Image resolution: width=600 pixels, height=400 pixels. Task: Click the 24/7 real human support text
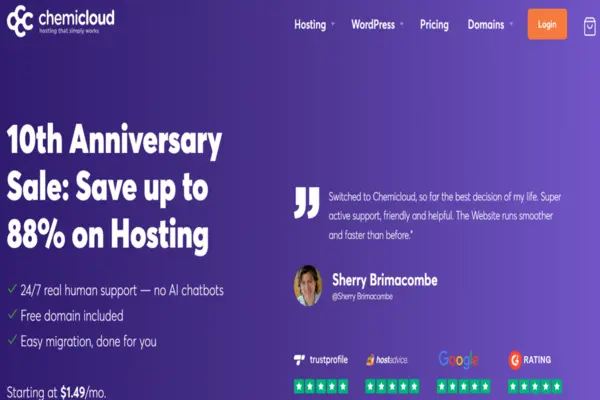point(122,291)
